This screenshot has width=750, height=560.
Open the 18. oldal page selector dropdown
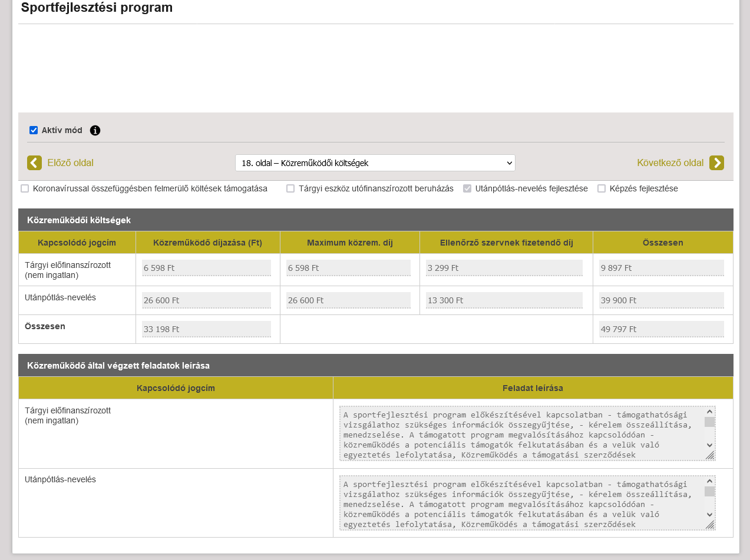(375, 163)
